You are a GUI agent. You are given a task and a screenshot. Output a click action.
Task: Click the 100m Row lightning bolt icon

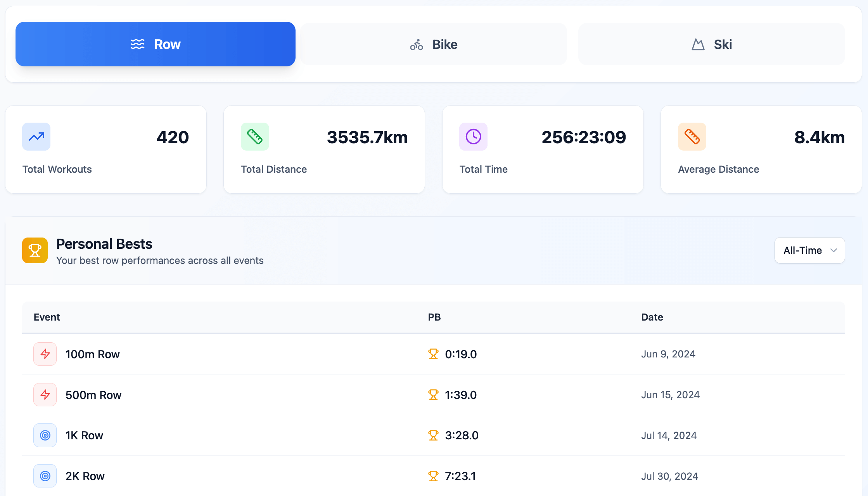click(45, 354)
